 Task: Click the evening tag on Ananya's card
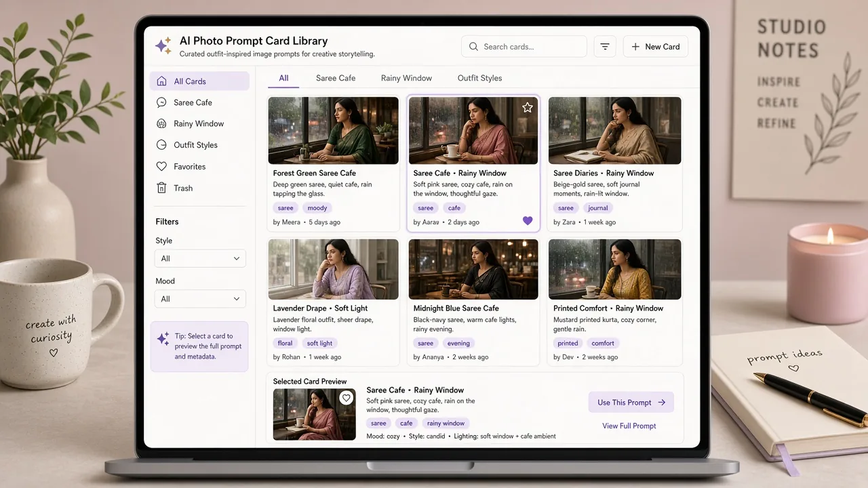coord(459,344)
